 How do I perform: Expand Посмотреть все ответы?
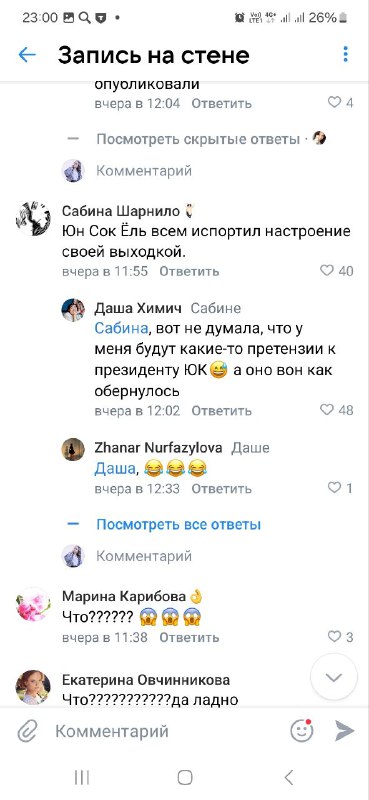(x=179, y=524)
